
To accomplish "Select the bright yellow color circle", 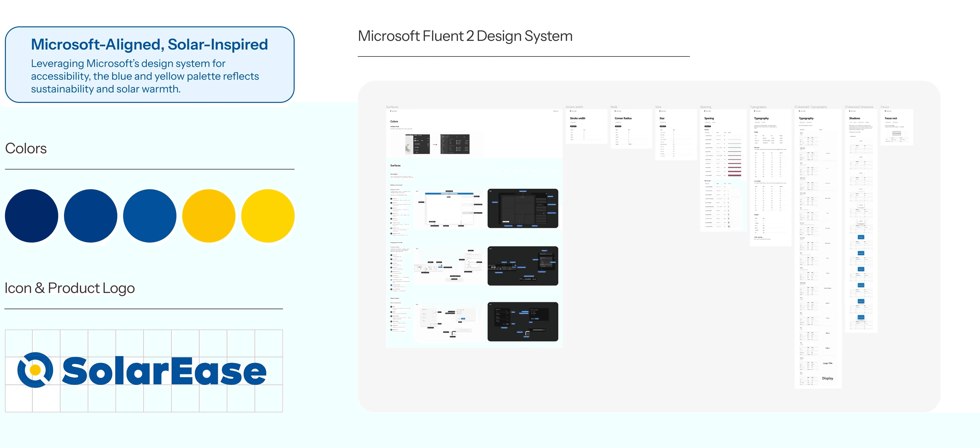I will (x=268, y=216).
